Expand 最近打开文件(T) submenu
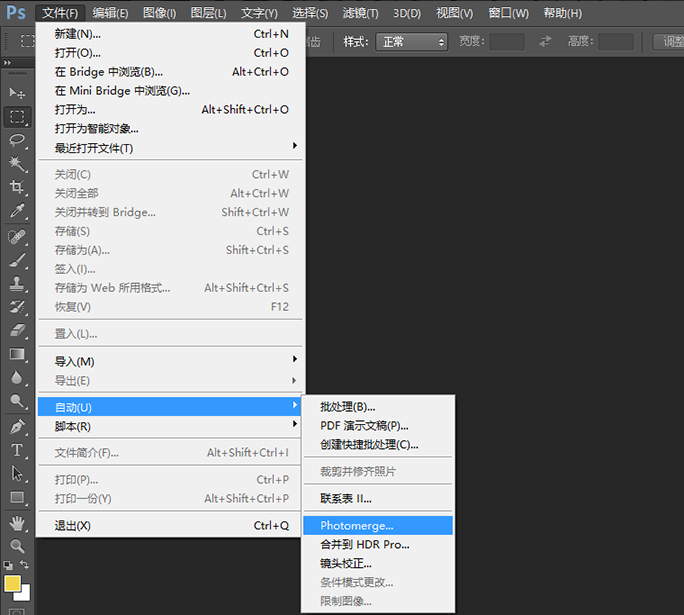684x615 pixels. click(170, 148)
